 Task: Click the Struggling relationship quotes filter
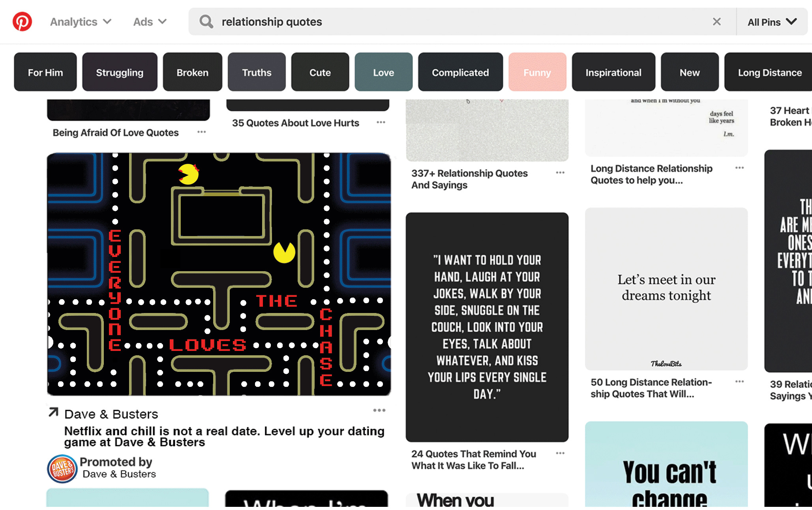pos(120,73)
